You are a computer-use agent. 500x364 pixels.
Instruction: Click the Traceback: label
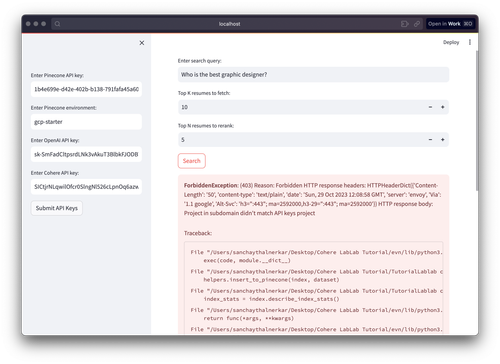tap(198, 233)
